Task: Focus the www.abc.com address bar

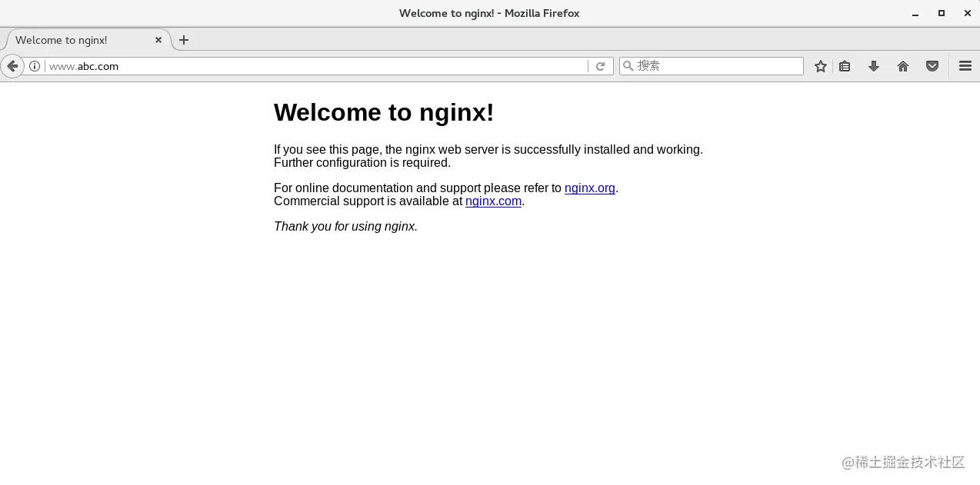Action: pyautogui.click(x=315, y=66)
